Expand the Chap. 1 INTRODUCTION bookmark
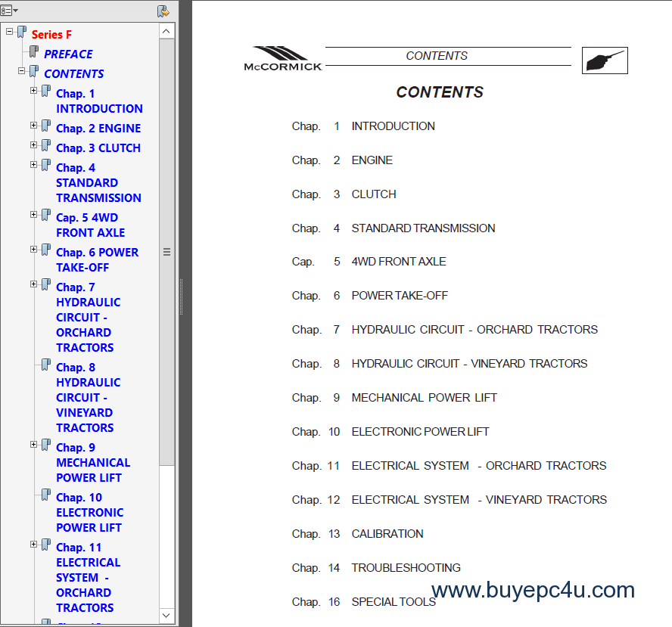672x627 pixels. click(x=33, y=90)
